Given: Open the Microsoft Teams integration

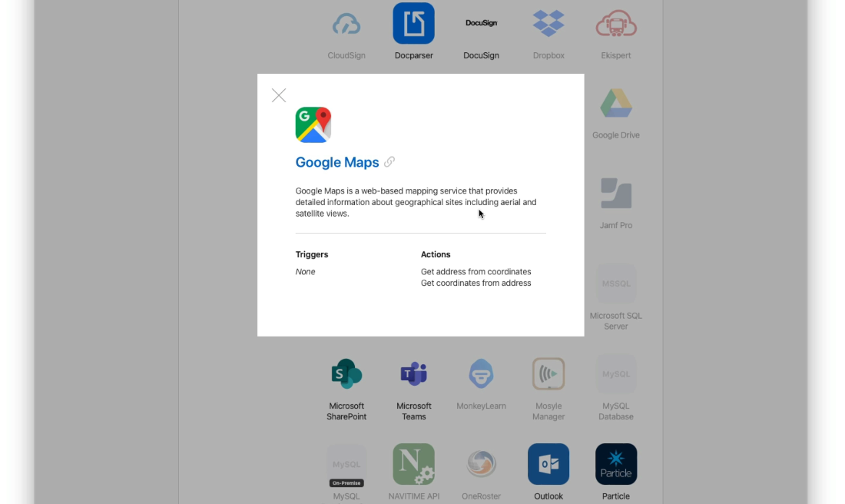Looking at the screenshot, I should tap(413, 374).
